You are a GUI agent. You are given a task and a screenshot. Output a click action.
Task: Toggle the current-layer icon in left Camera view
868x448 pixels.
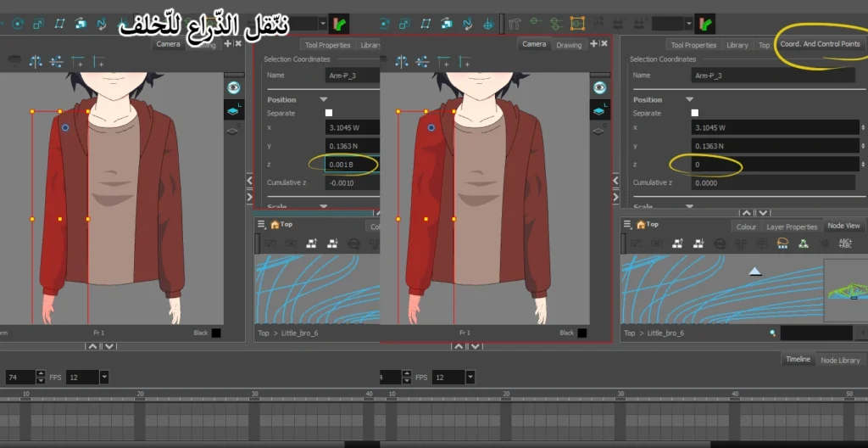pos(234,110)
